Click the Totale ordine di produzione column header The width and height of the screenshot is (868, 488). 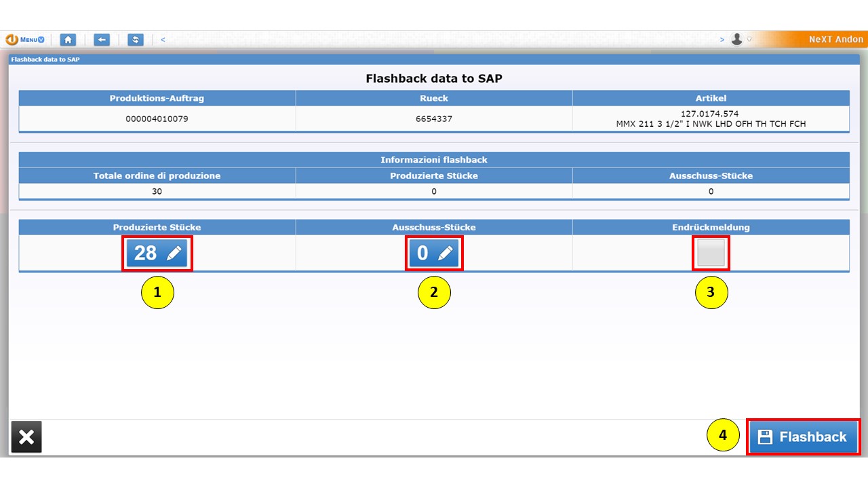pyautogui.click(x=157, y=176)
